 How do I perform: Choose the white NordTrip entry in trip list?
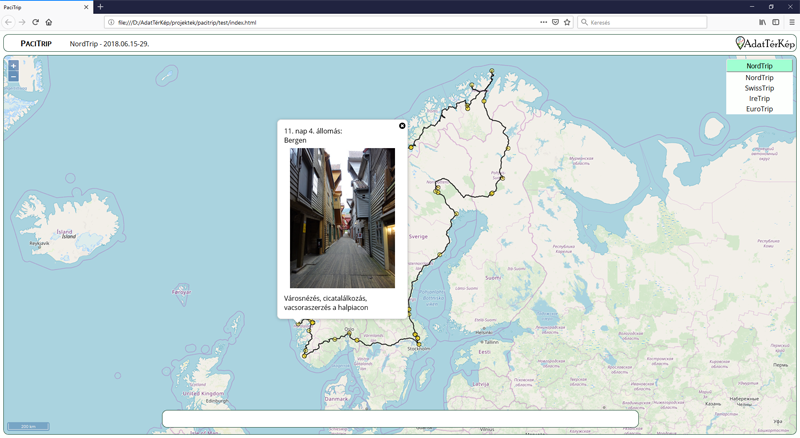[759, 78]
